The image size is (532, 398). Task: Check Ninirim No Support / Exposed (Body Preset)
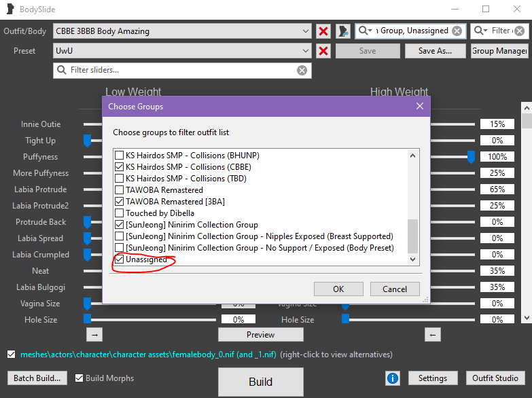(x=119, y=248)
